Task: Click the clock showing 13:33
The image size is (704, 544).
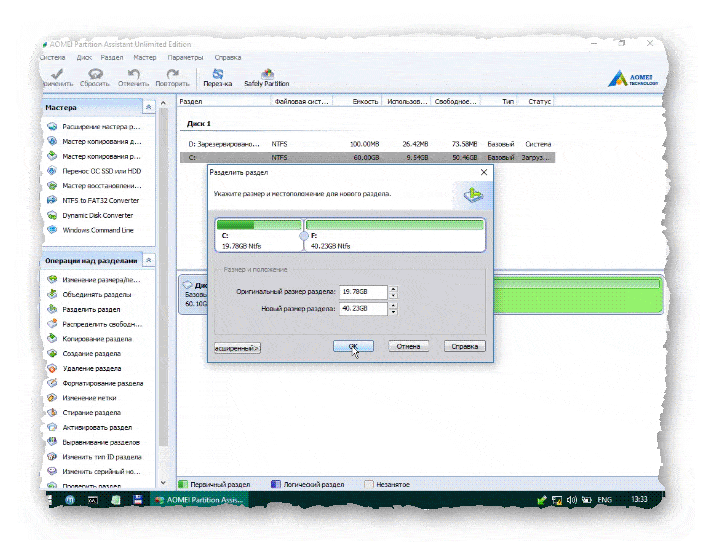Action: coord(639,499)
